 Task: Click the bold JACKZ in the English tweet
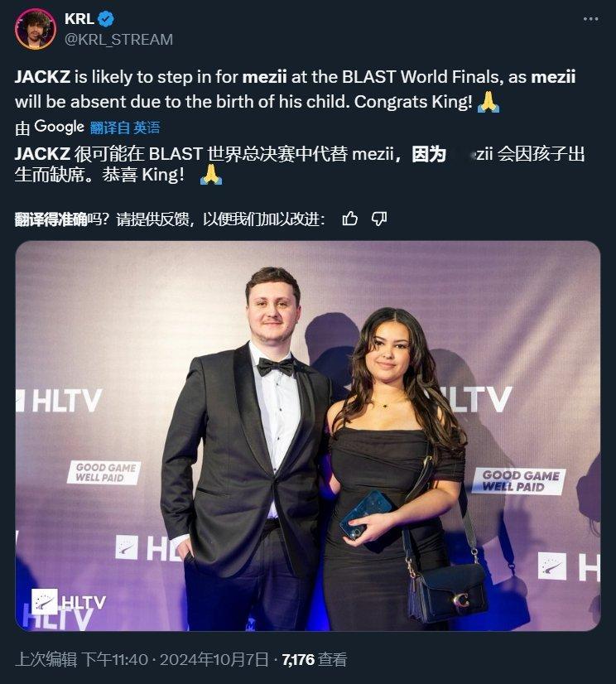[x=42, y=77]
